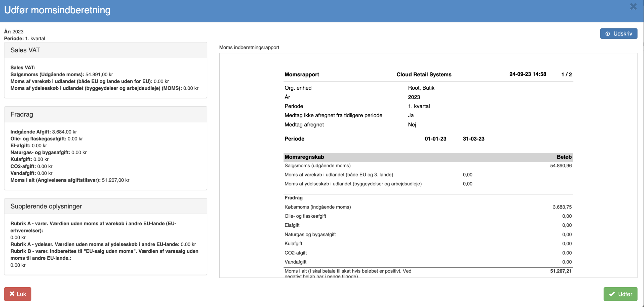Image resolution: width=644 pixels, height=307 pixels.
Task: Click the Moms af ydelseskøb i udlandet (MOMS) line
Action: pos(104,88)
